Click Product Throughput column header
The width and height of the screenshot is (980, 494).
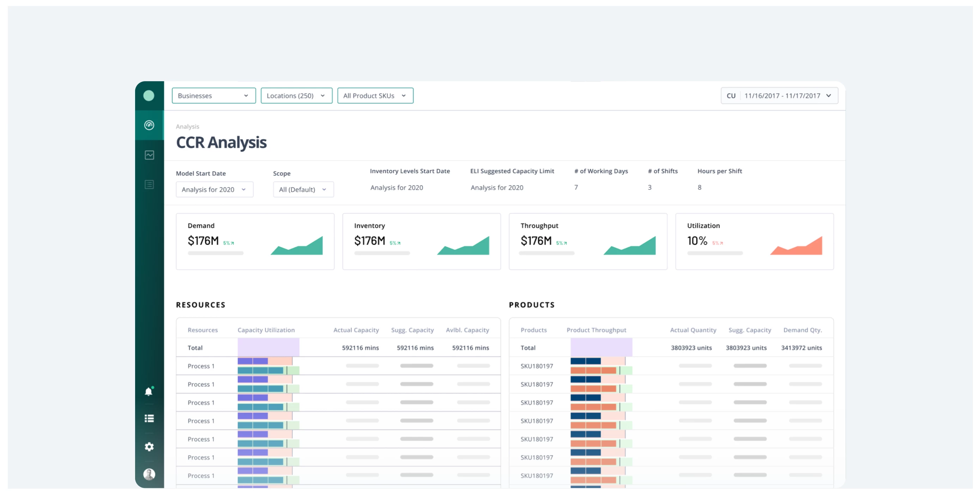tap(596, 330)
